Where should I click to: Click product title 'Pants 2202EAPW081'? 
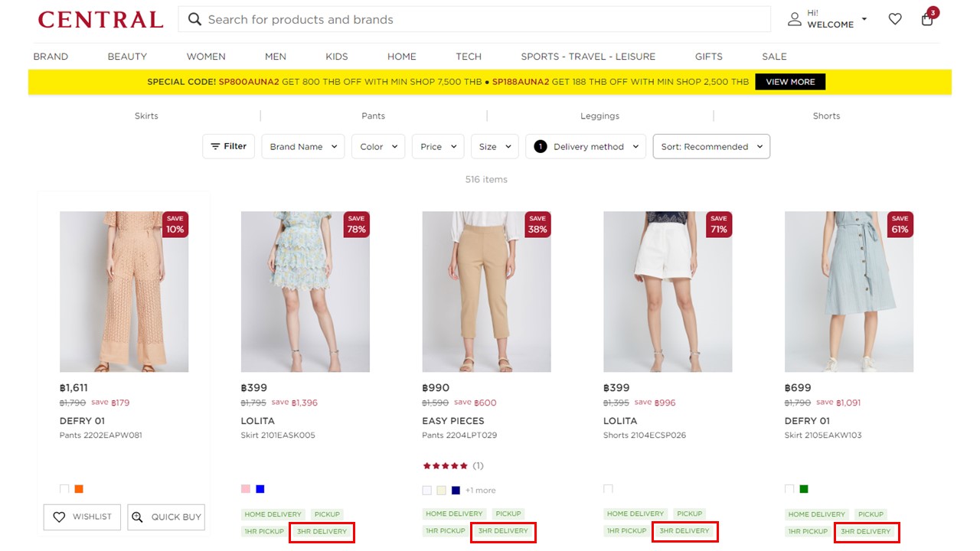tap(101, 435)
